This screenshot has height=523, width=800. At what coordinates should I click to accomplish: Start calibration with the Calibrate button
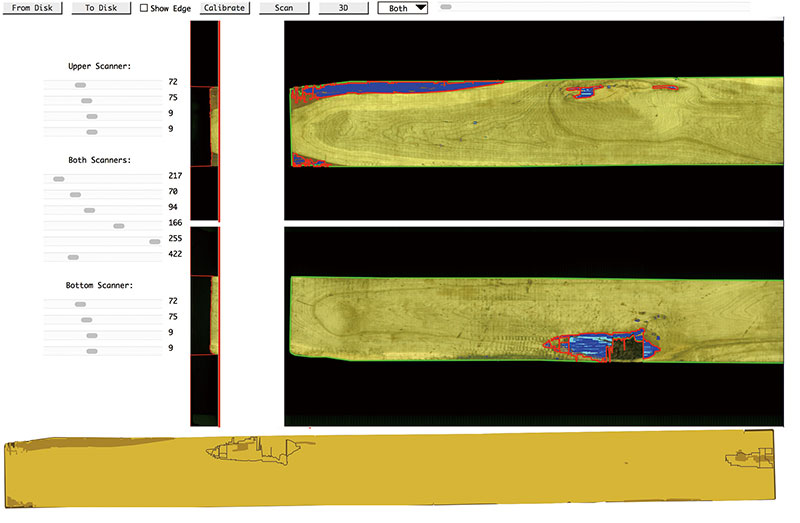[x=224, y=8]
